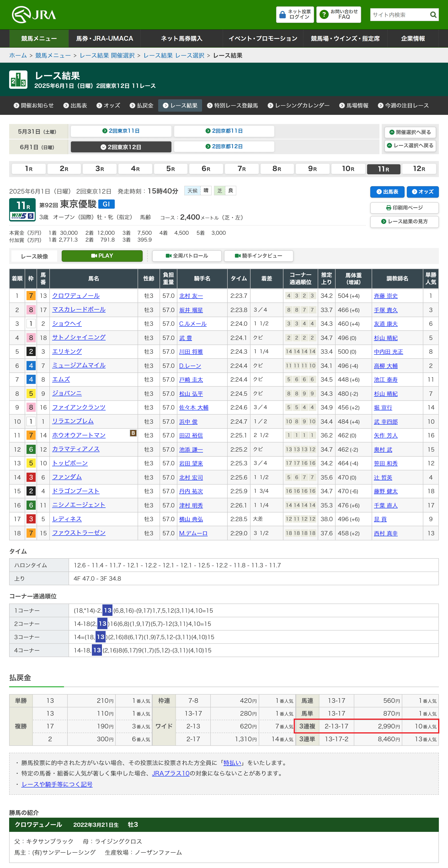The height and width of the screenshot is (868, 448).
Task: Open the 特払い link
Action: [x=232, y=763]
